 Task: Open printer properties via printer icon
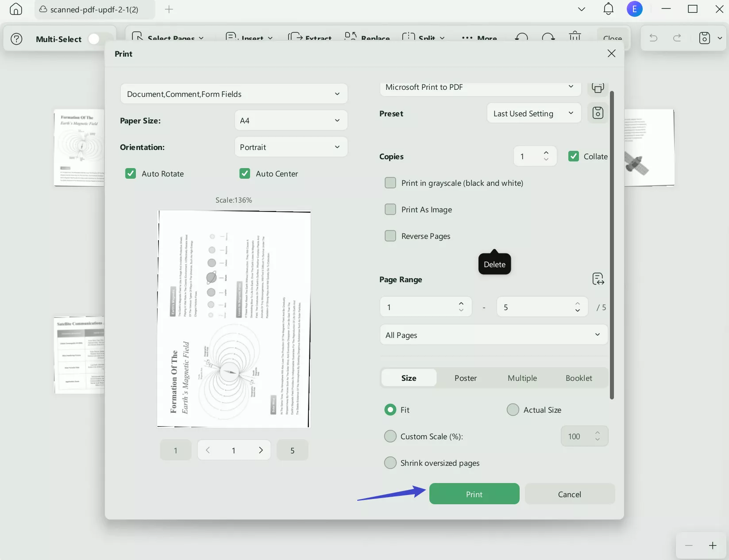tap(598, 88)
